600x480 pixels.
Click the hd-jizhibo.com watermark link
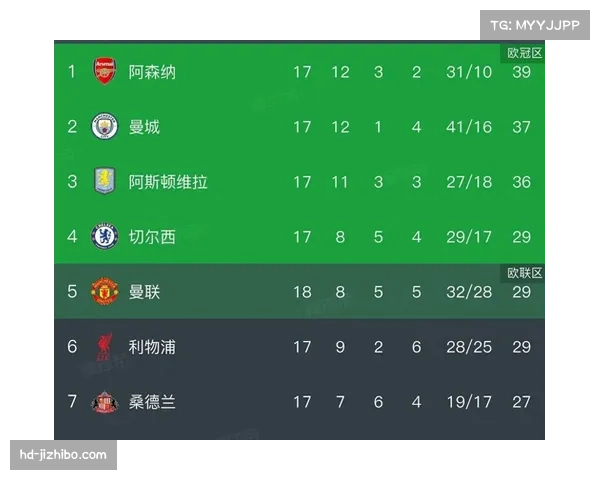tap(63, 456)
